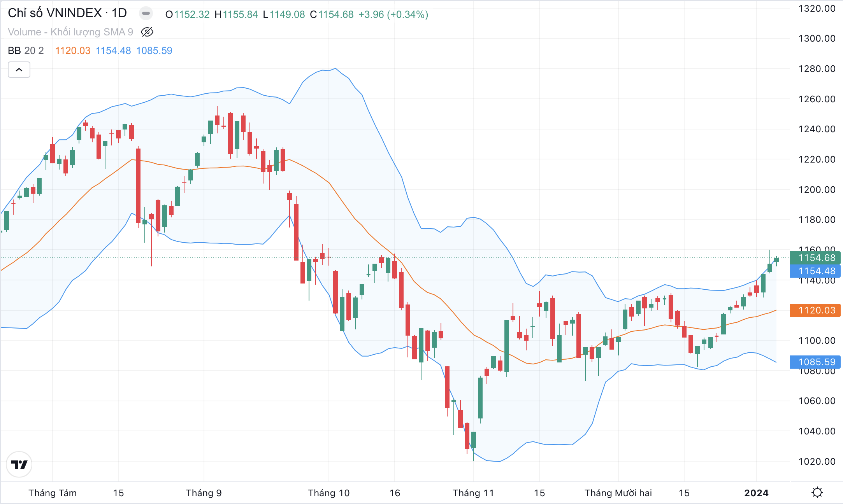Click the high price H1155.84
This screenshot has height=504, width=843.
(x=236, y=14)
